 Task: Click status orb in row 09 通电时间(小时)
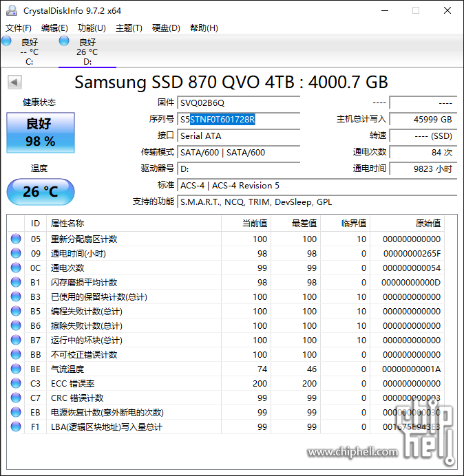(x=16, y=253)
